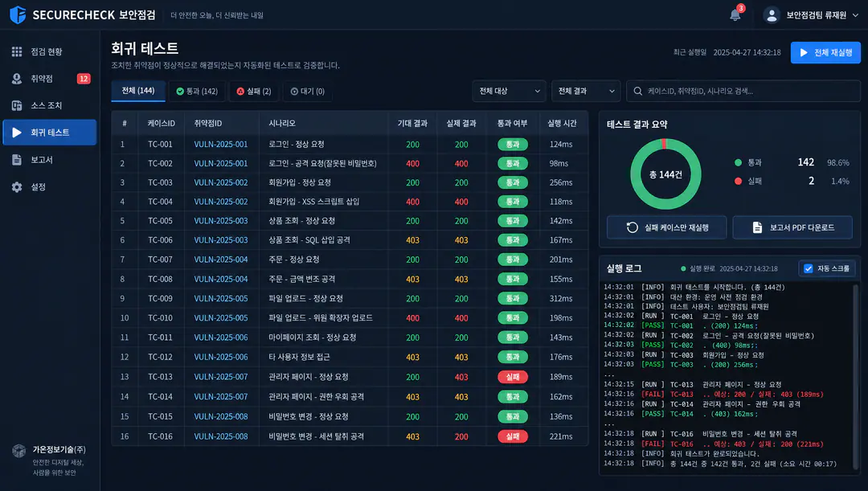Screen dimensions: 868x491
Task: Click the 시나리오 column header
Action: click(282, 124)
